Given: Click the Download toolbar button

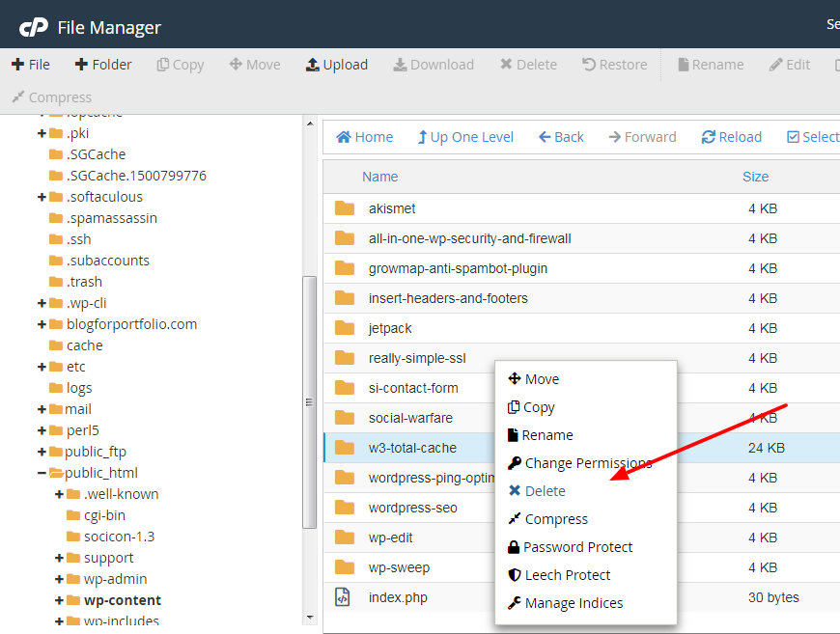Looking at the screenshot, I should (434, 65).
